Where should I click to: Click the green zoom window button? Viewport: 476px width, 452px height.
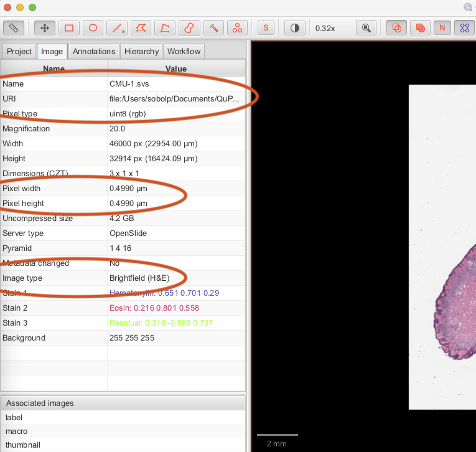pos(32,7)
